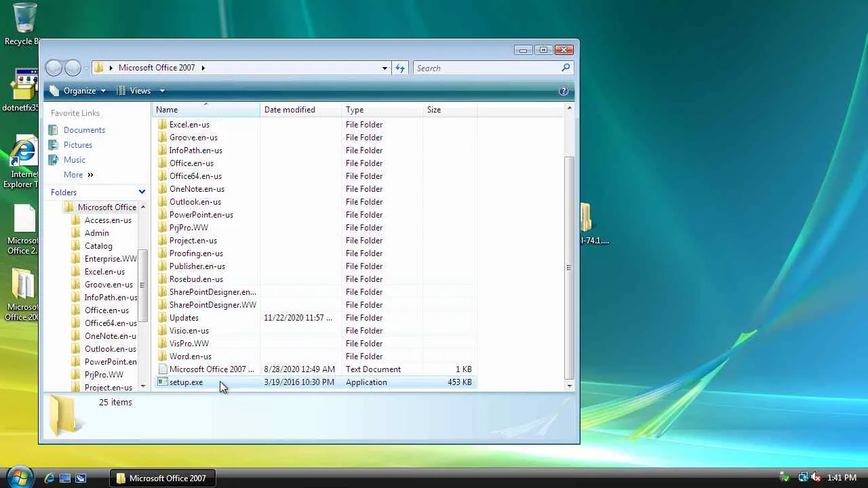Select Microsoft Office in the folder tree
The image size is (868, 488).
tap(106, 207)
